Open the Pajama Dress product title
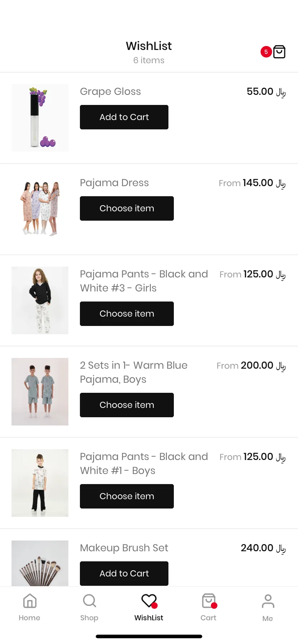The height and width of the screenshot is (644, 298). (x=114, y=183)
